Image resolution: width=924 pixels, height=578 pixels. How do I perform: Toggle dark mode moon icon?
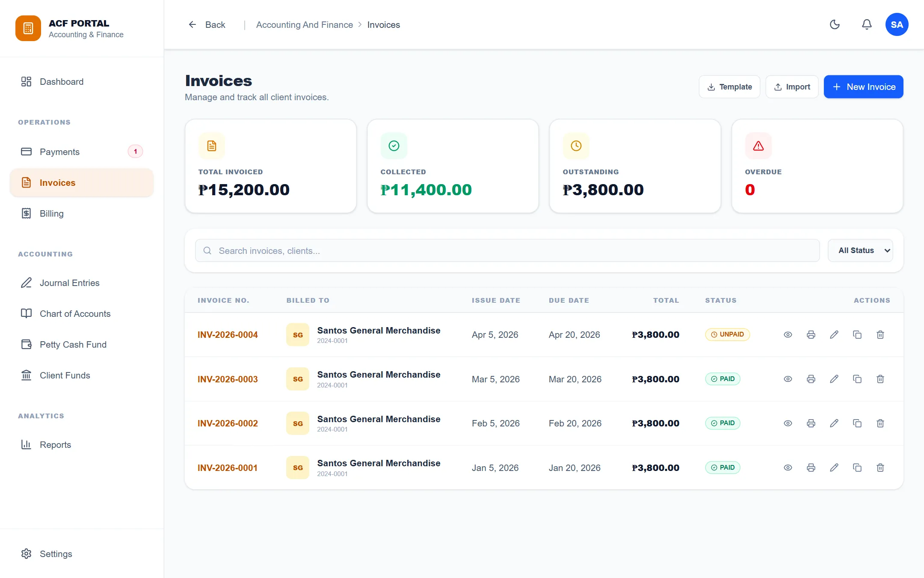835,24
